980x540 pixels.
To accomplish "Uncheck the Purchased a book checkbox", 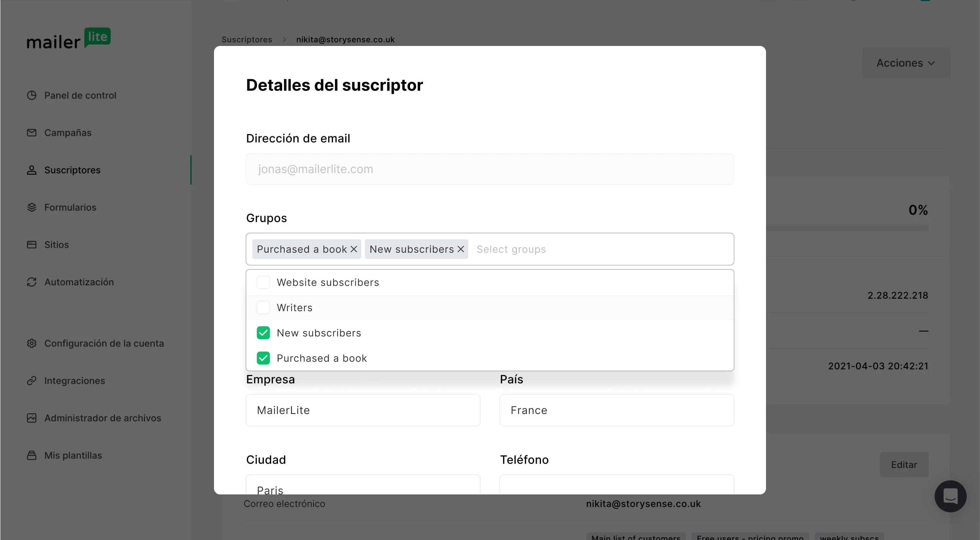I will (x=263, y=358).
